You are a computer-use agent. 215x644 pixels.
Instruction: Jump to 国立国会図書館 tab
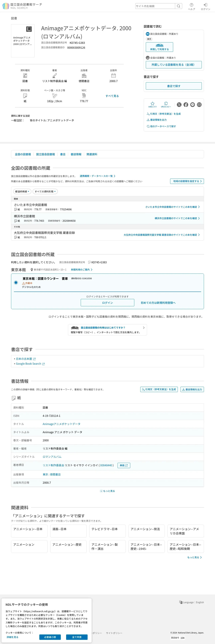(x=45, y=154)
